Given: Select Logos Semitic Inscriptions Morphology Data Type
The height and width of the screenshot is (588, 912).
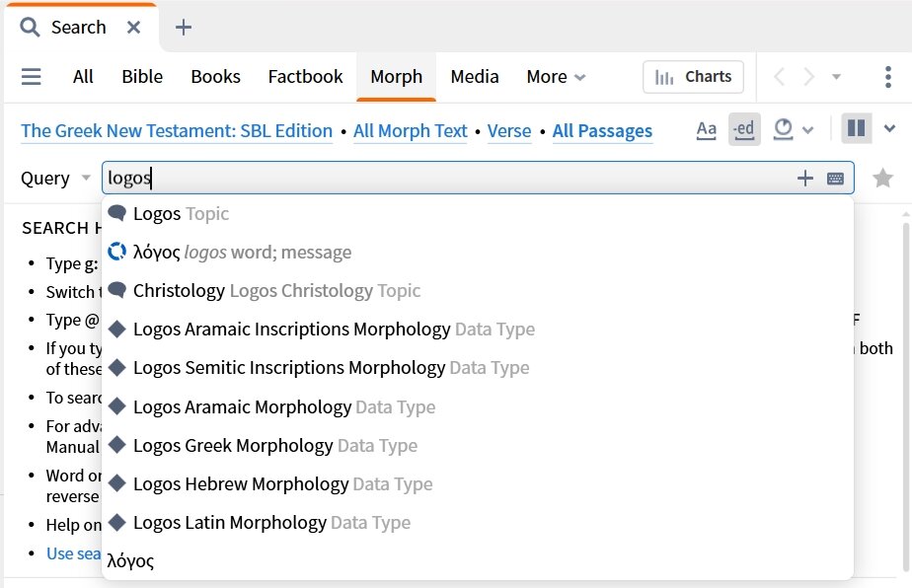Looking at the screenshot, I should click(x=478, y=368).
